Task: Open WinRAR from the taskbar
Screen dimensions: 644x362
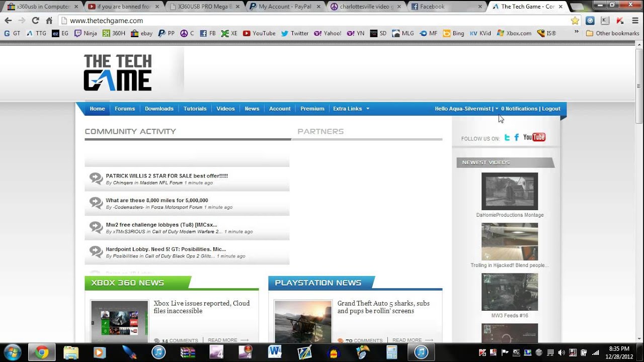Action: point(188,352)
